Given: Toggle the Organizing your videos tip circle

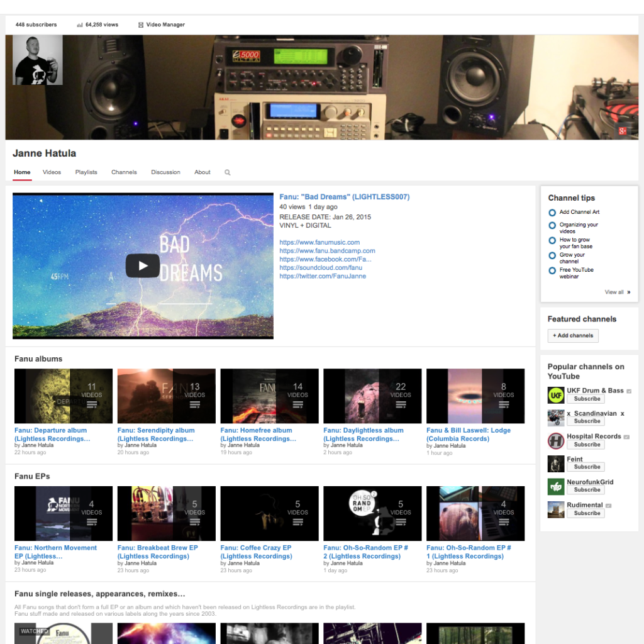Looking at the screenshot, I should click(x=552, y=226).
